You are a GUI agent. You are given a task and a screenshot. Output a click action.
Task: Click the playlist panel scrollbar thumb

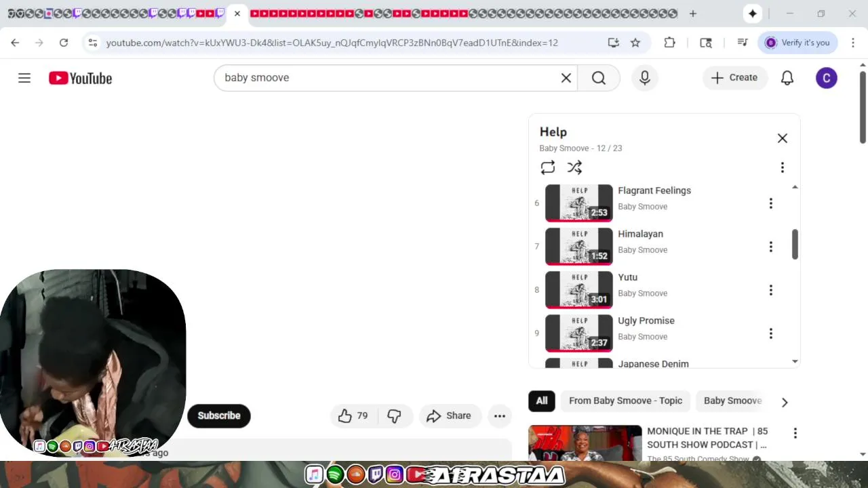click(795, 244)
